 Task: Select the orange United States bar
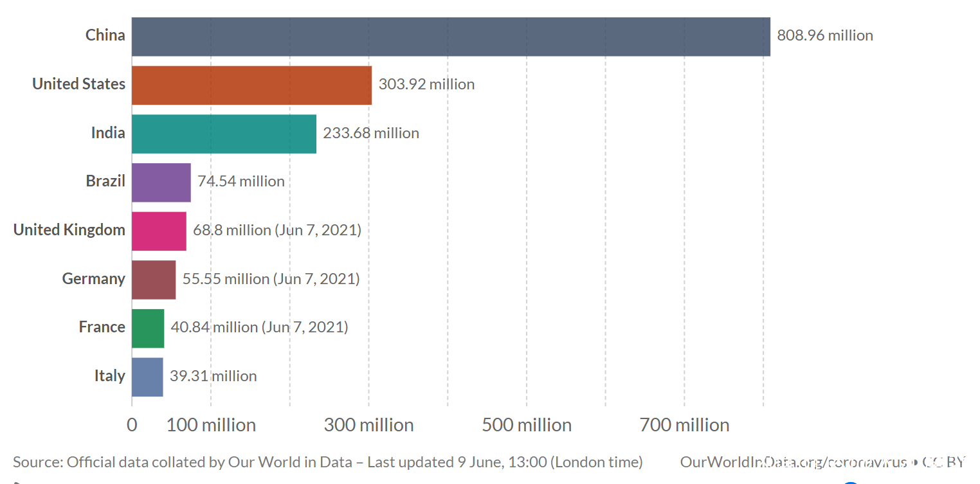point(251,85)
